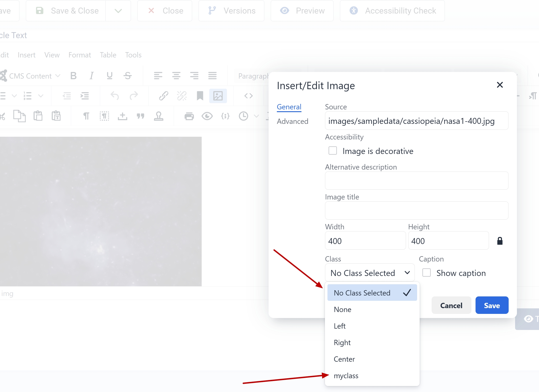The image size is (539, 392).
Task: Click the Insert Date/Time clock icon
Action: 243,116
